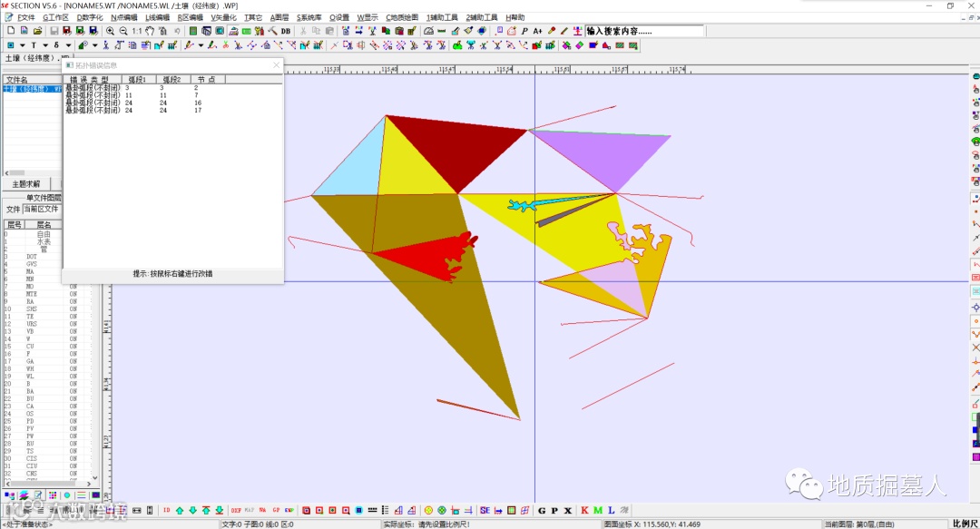The height and width of the screenshot is (529, 980).
Task: Click the Open folder icon
Action: [37, 31]
